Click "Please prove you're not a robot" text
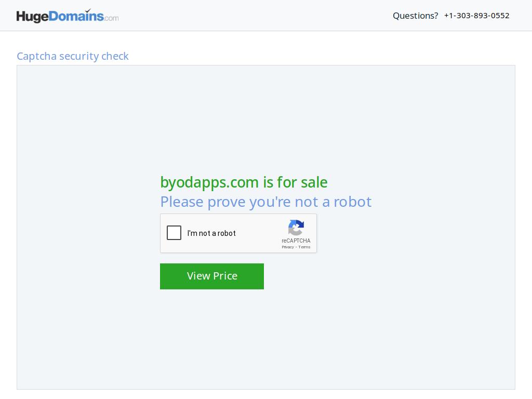The height and width of the screenshot is (399, 532). point(266,202)
